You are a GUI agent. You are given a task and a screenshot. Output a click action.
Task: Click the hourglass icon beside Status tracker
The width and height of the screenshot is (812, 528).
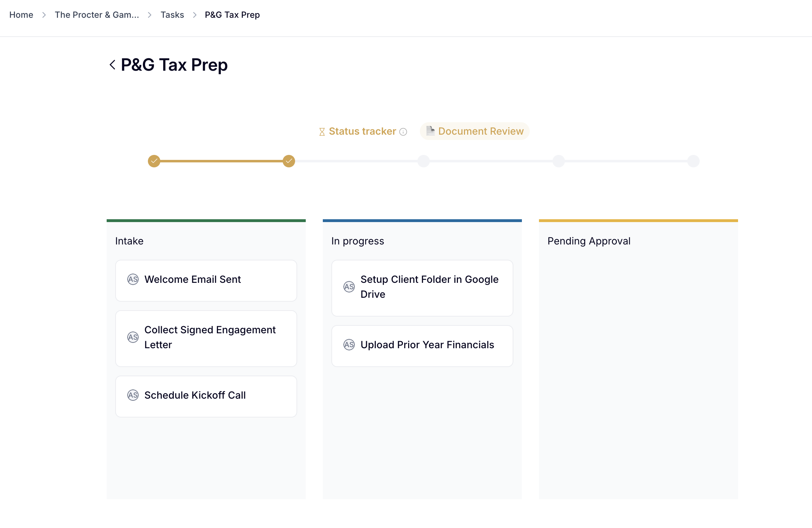(x=322, y=132)
